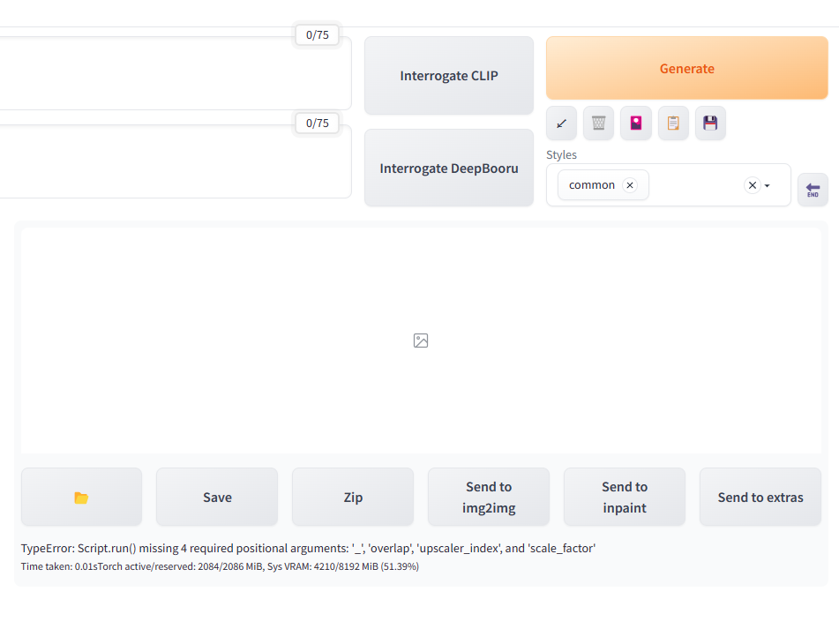Send the result to inpaint

click(624, 497)
